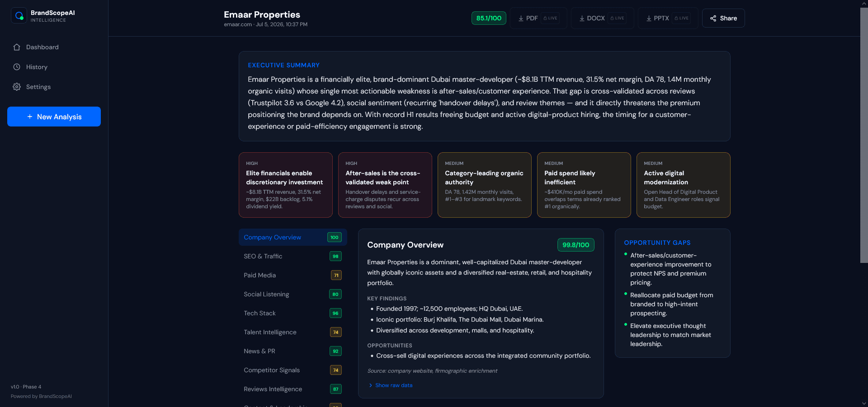Share the Emaar Properties report
This screenshot has height=407, width=868.
tap(723, 18)
